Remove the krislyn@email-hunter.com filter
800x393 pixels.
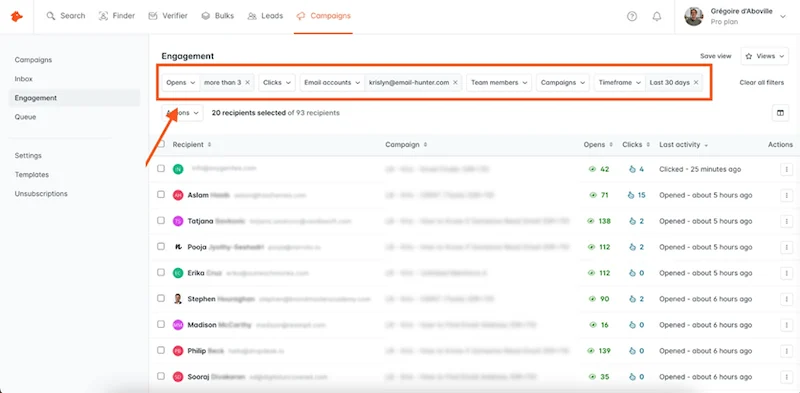455,82
